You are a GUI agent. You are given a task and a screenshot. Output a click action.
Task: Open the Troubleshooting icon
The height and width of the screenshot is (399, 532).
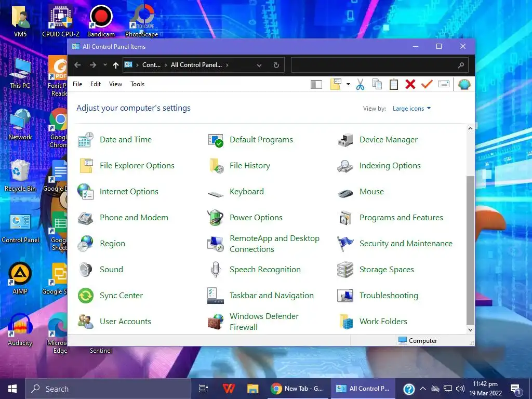(x=345, y=296)
